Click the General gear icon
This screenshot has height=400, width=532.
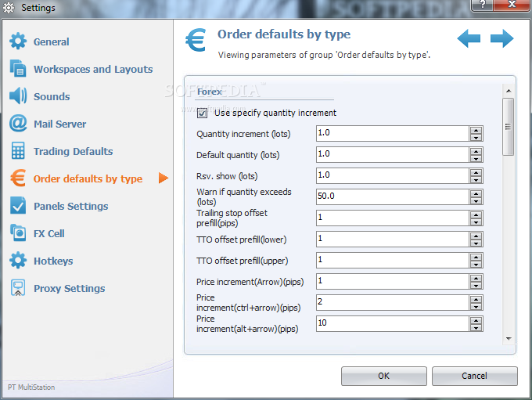pyautogui.click(x=18, y=41)
